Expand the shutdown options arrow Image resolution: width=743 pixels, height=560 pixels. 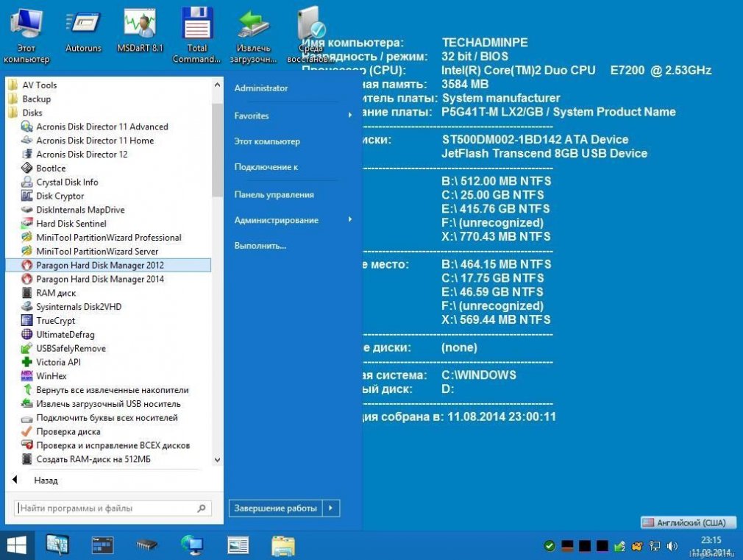pos(331,508)
